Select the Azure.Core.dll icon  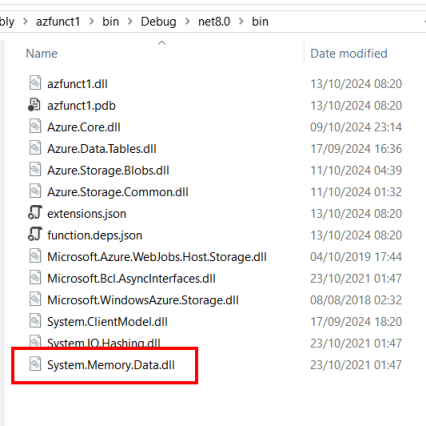[35, 127]
